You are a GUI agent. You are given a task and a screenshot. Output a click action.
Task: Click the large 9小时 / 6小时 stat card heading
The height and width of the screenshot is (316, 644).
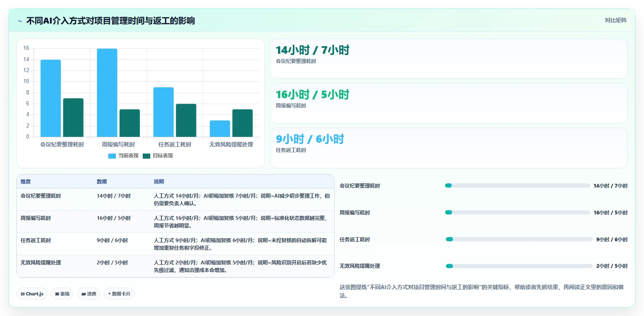[310, 139]
